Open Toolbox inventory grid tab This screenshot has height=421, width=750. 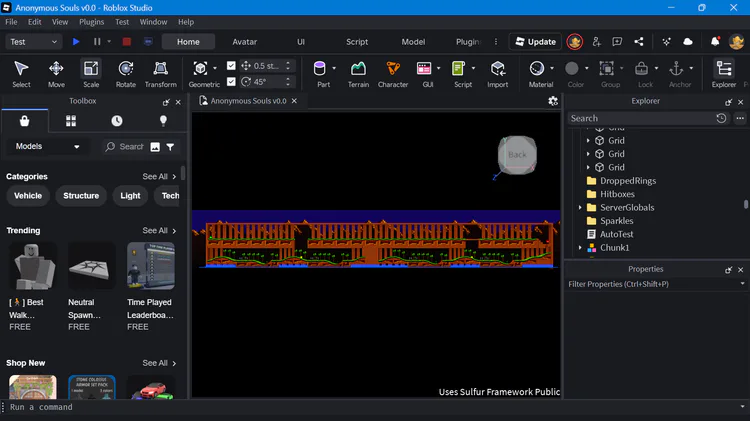71,121
